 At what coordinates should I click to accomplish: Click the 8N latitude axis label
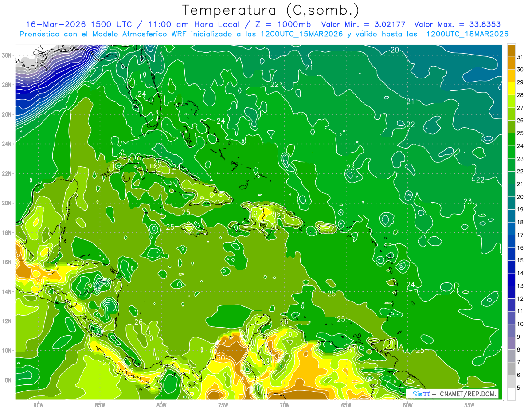tap(9, 380)
